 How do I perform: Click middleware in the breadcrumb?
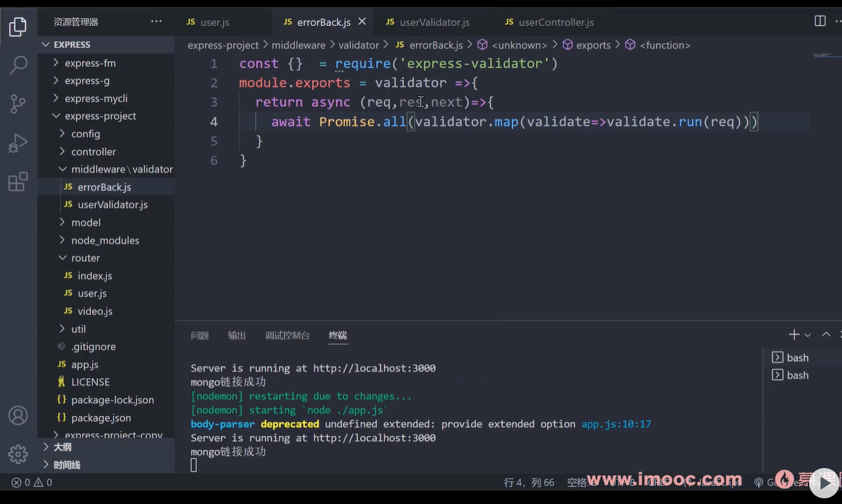coord(299,45)
